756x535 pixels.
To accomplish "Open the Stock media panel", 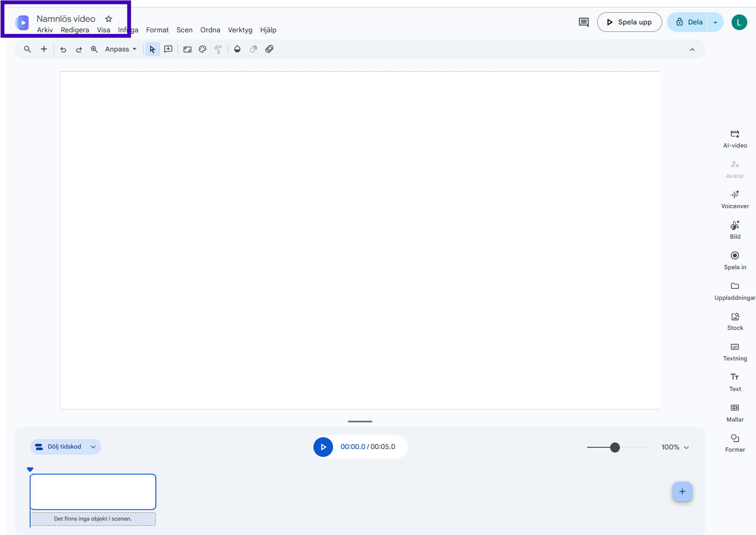I will [x=735, y=322].
